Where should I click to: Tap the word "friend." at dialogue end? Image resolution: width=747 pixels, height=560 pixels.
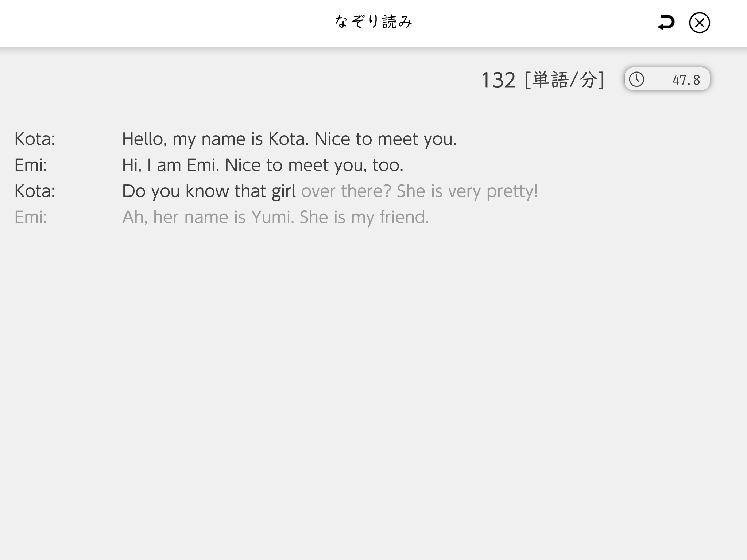point(404,217)
